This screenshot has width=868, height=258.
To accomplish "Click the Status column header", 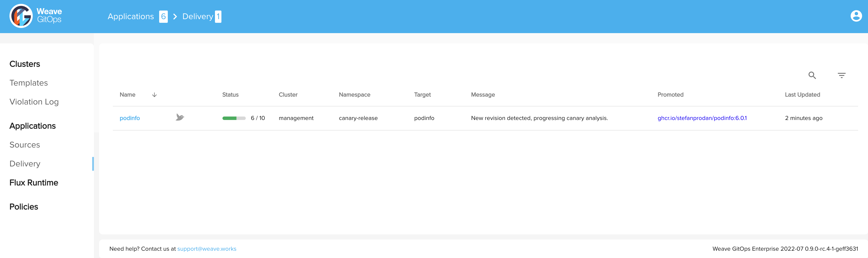I will (x=230, y=95).
